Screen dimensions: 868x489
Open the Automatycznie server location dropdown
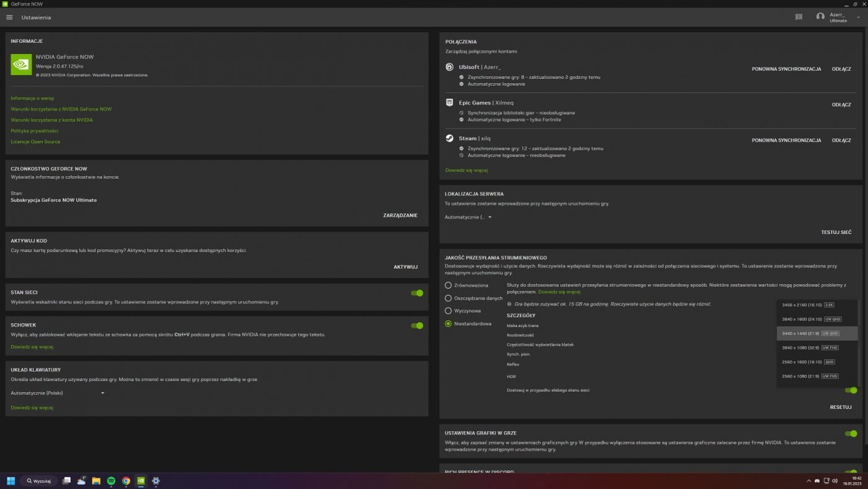[468, 217]
